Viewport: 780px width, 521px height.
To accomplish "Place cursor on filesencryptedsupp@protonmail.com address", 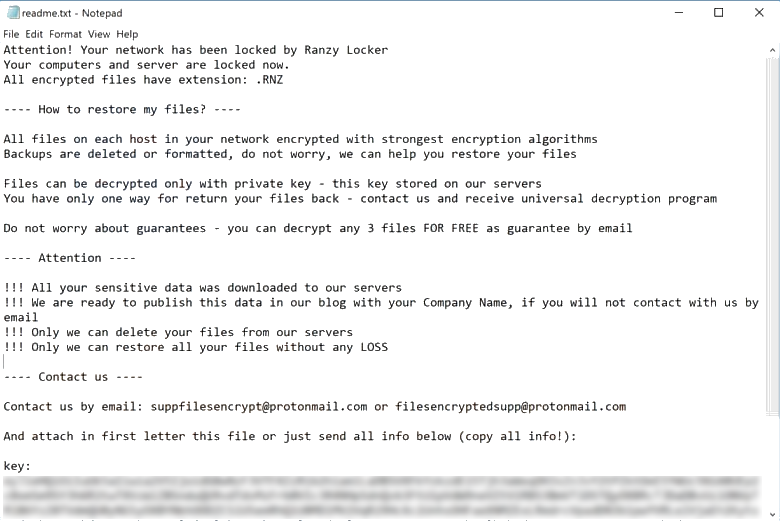I will 510,406.
